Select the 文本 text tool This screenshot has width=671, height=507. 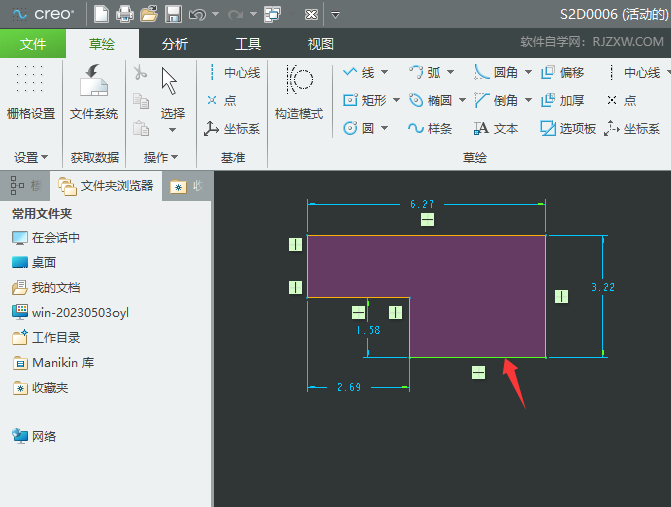[496, 128]
